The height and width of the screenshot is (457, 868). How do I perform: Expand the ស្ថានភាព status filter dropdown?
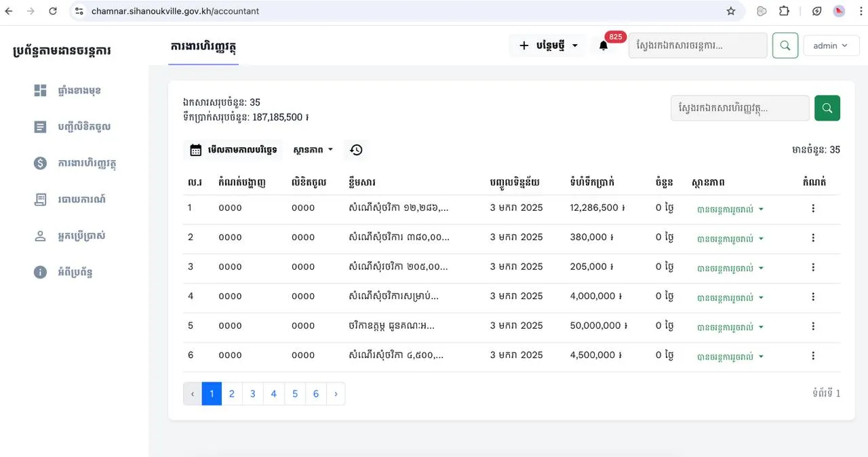[x=313, y=150]
